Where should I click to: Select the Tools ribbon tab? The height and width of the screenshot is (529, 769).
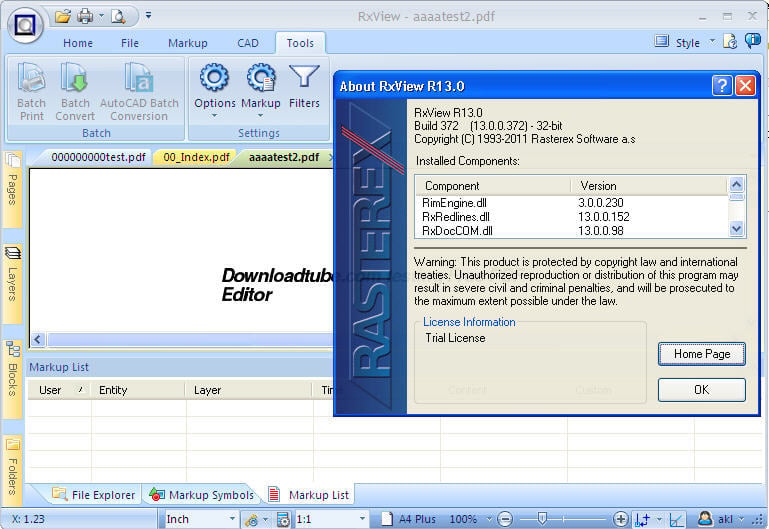click(x=300, y=43)
